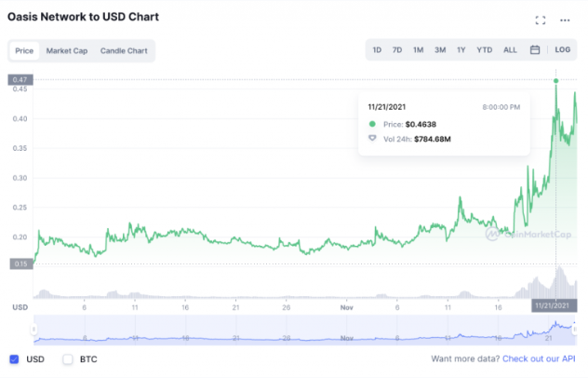Choose the 3M time range
The height and width of the screenshot is (378, 588).
click(440, 49)
